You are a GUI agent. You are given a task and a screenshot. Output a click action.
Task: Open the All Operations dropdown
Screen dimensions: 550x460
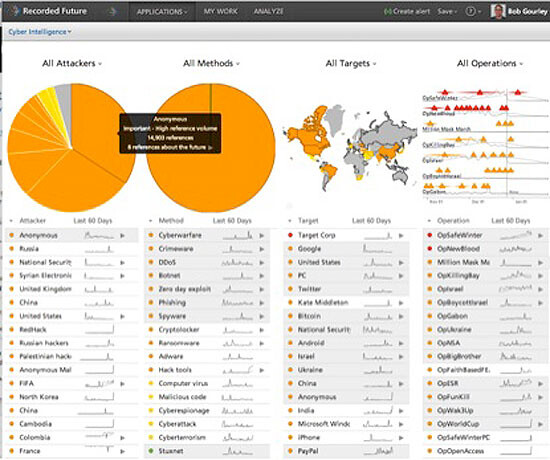[490, 64]
